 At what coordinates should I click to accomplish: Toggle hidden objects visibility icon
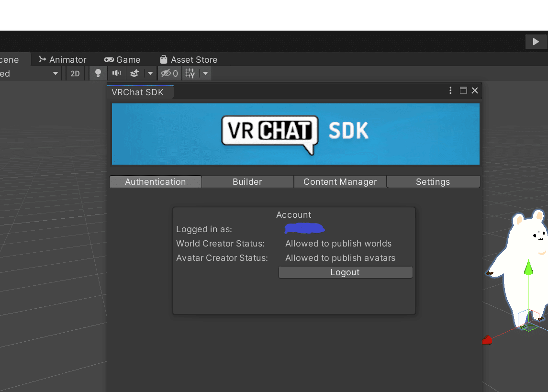(169, 73)
